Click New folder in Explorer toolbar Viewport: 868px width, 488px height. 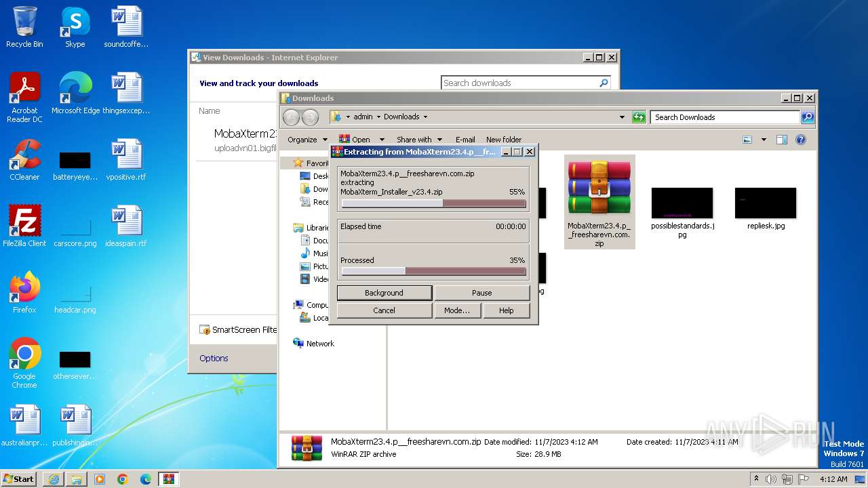tap(504, 140)
